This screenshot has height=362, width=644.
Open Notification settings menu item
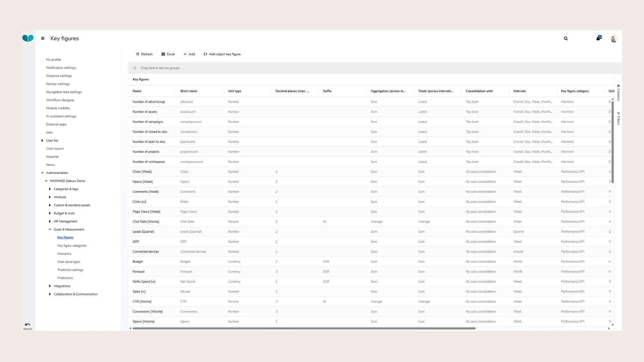(x=61, y=68)
